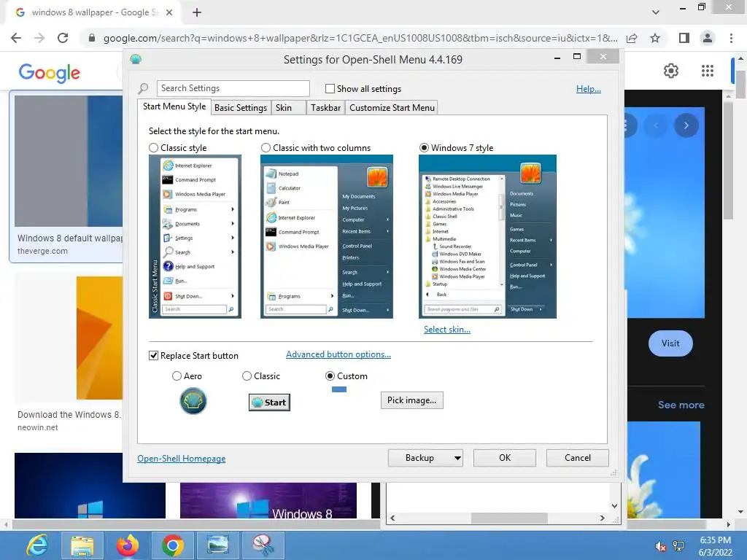Visit the Open-Shell Homepage link
The height and width of the screenshot is (560, 747).
tap(181, 459)
